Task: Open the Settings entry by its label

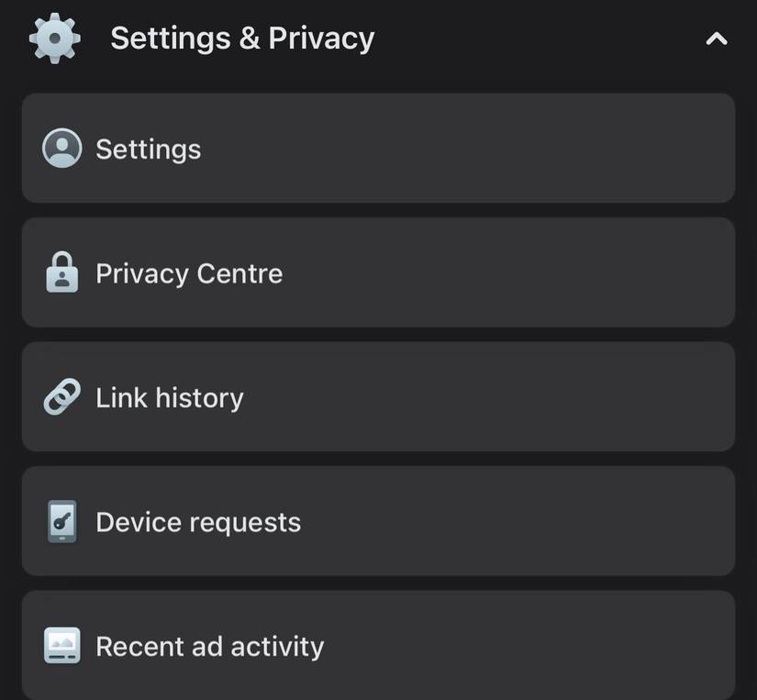Action: [x=148, y=149]
